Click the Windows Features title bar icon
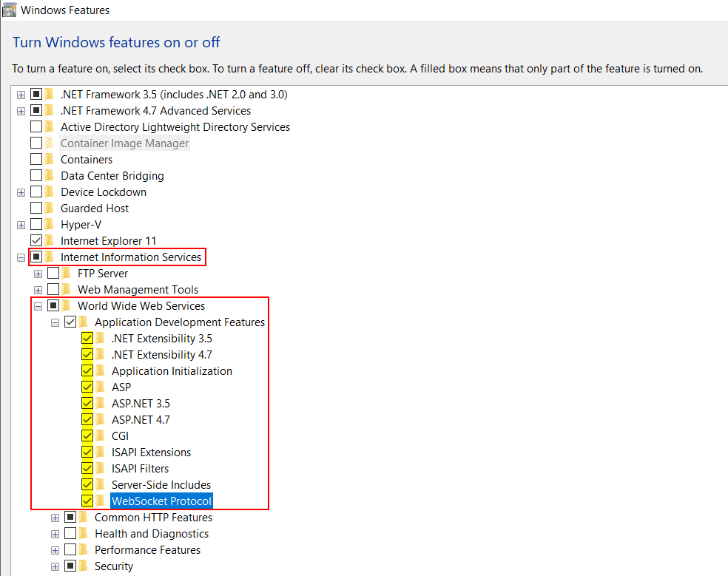 9,10
